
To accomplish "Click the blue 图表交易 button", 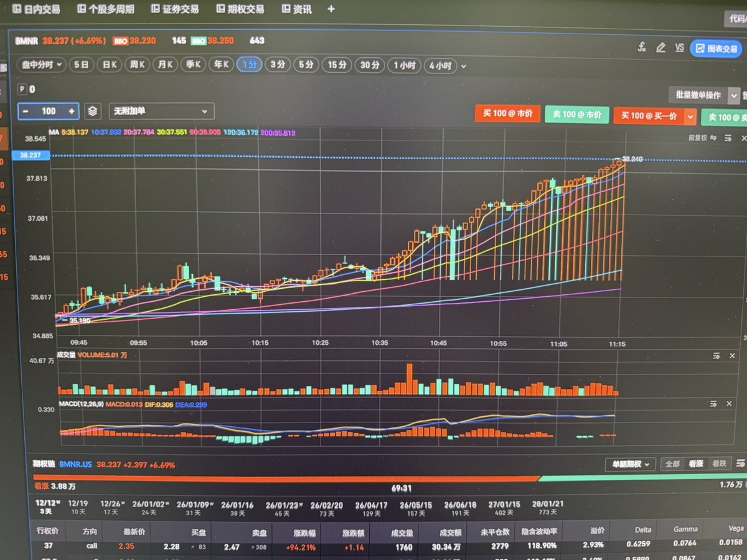I will coord(716,49).
